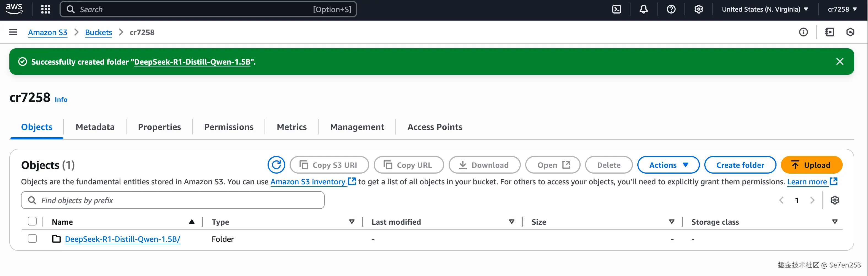This screenshot has width=868, height=276.
Task: Dismiss the green success banner
Action: [x=840, y=61]
